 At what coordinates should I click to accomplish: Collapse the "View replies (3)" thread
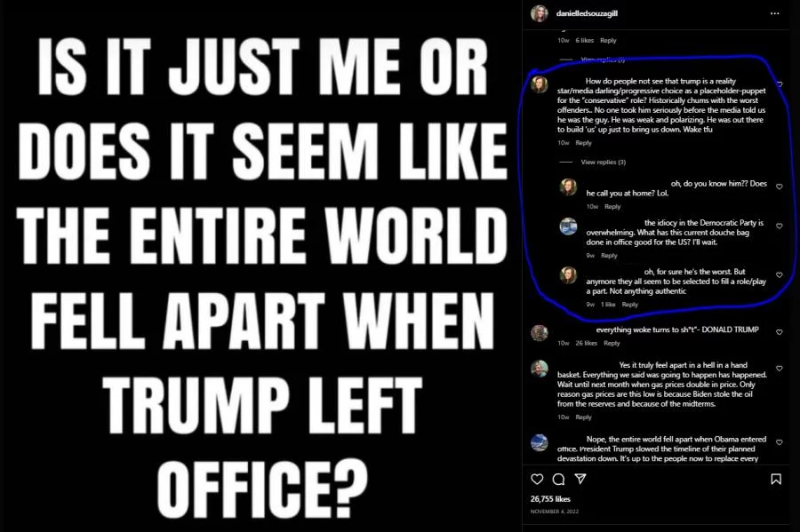click(603, 163)
